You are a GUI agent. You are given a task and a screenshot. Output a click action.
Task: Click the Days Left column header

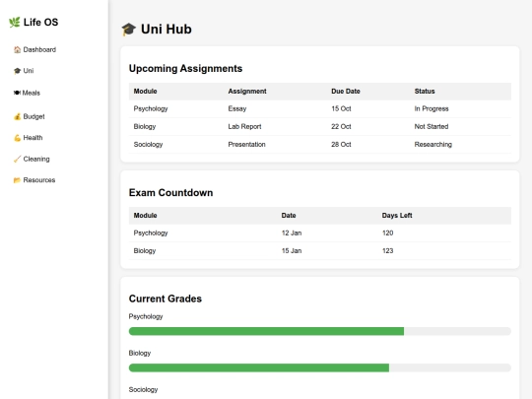[397, 216]
